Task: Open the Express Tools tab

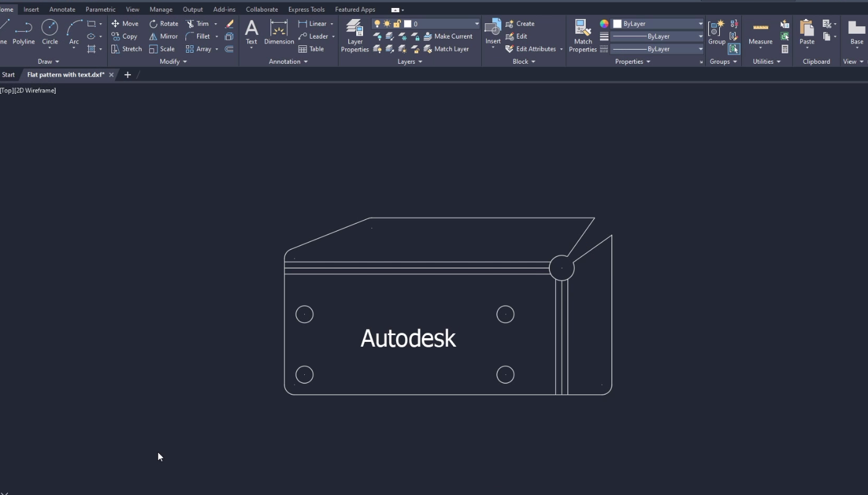Action: pyautogui.click(x=307, y=9)
